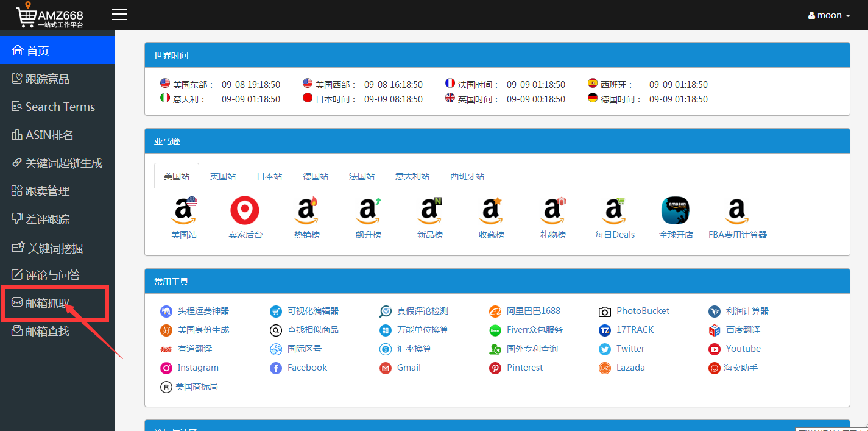
Task: Switch to the 意大利站 tab
Action: click(x=412, y=176)
